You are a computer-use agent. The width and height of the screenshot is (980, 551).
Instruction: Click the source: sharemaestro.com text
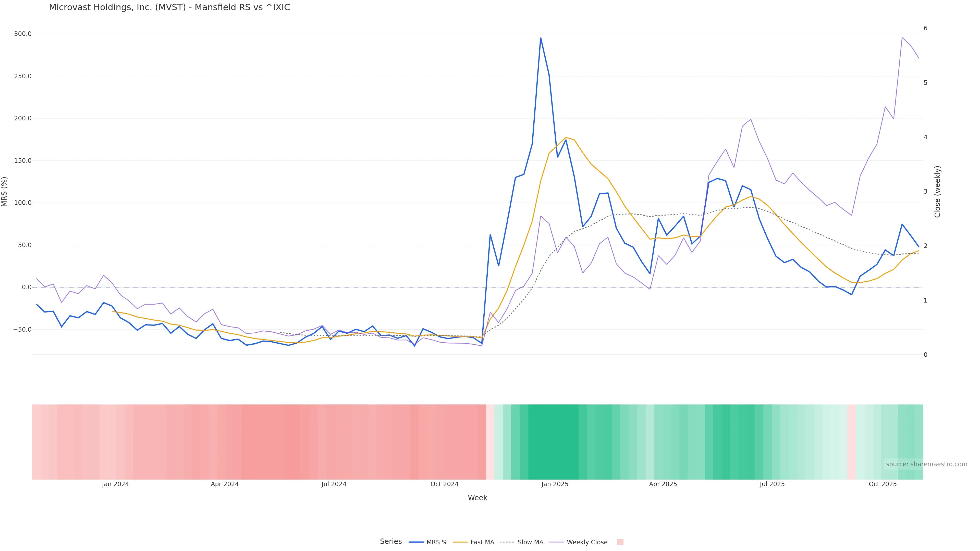[x=926, y=464]
